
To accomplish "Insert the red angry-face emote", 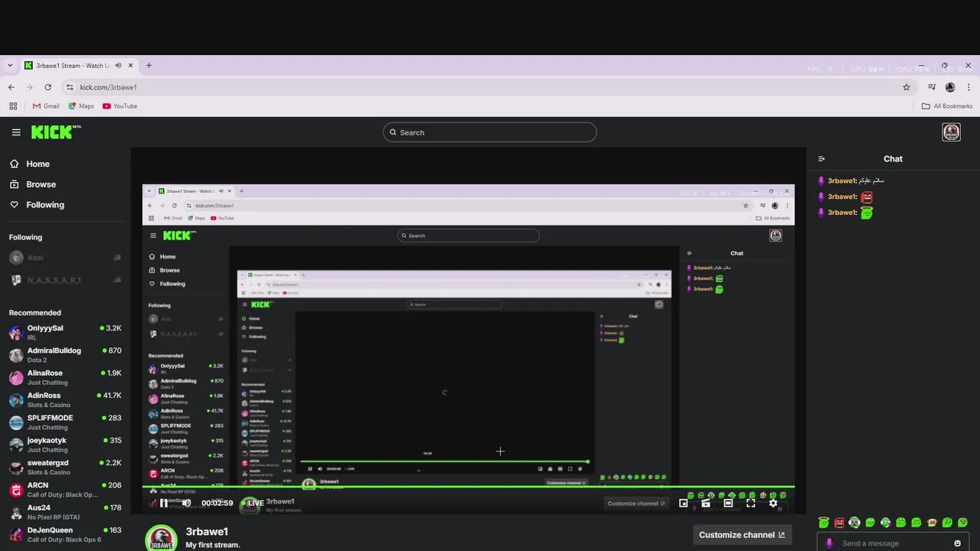I will coord(839,523).
